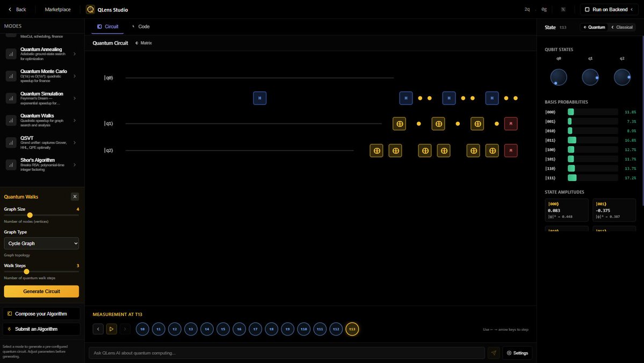644x363 pixels.
Task: Select the lone H gate left of the others
Action: pos(259,98)
